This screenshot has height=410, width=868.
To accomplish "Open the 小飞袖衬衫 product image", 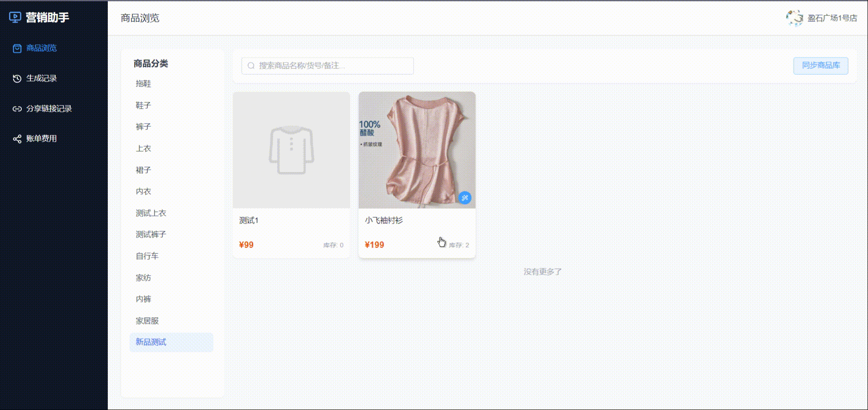I will [417, 150].
